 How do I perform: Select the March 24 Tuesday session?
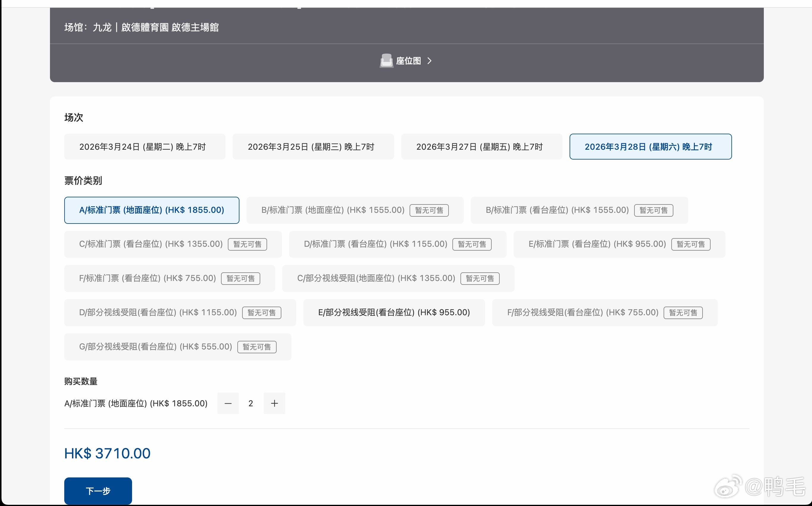[145, 146]
